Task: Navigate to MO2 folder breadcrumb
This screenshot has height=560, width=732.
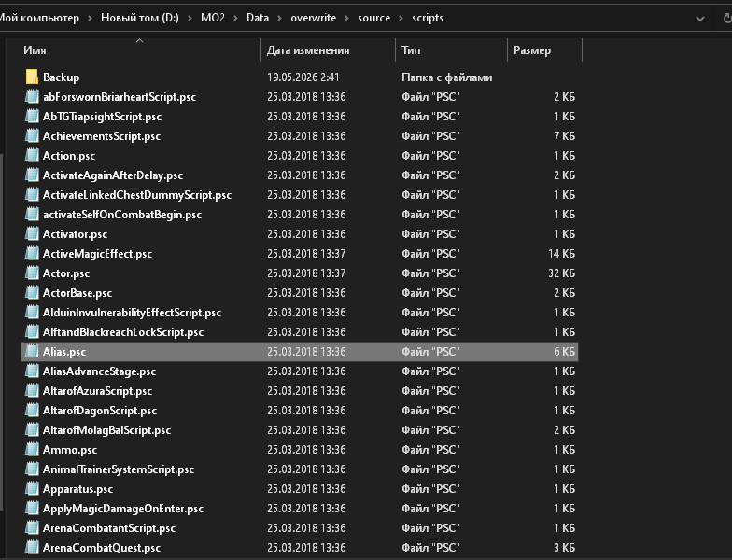Action: pos(213,18)
